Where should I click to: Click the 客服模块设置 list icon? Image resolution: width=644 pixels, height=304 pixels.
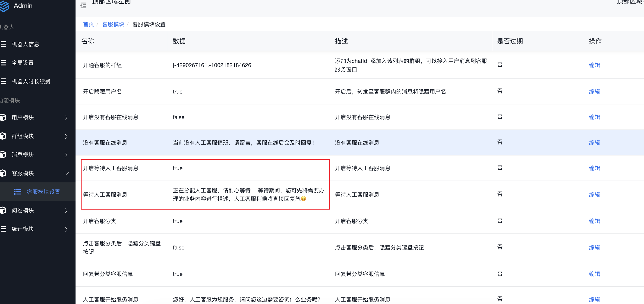point(18,192)
